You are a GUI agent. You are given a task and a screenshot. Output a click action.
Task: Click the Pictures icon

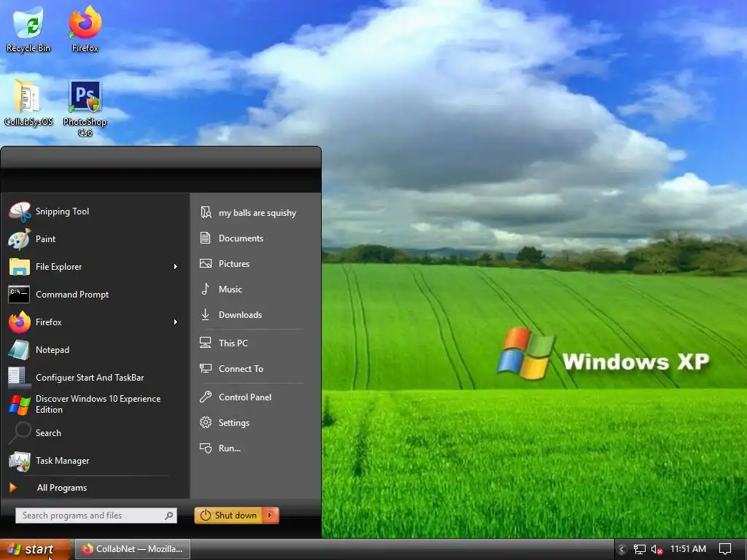pos(205,263)
